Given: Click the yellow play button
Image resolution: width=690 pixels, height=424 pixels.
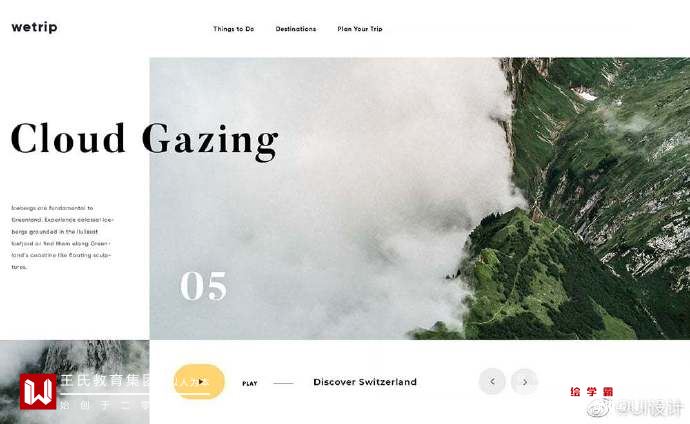Looking at the screenshot, I should pyautogui.click(x=199, y=382).
